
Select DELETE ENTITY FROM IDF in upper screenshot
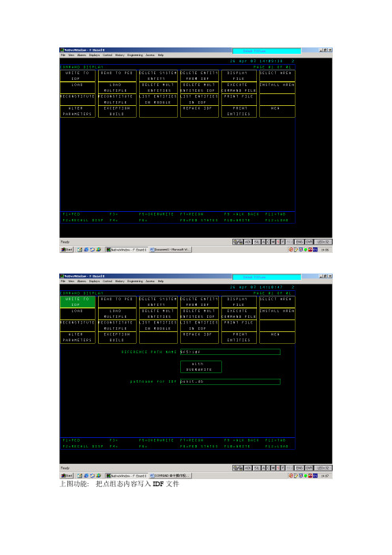coord(199,76)
